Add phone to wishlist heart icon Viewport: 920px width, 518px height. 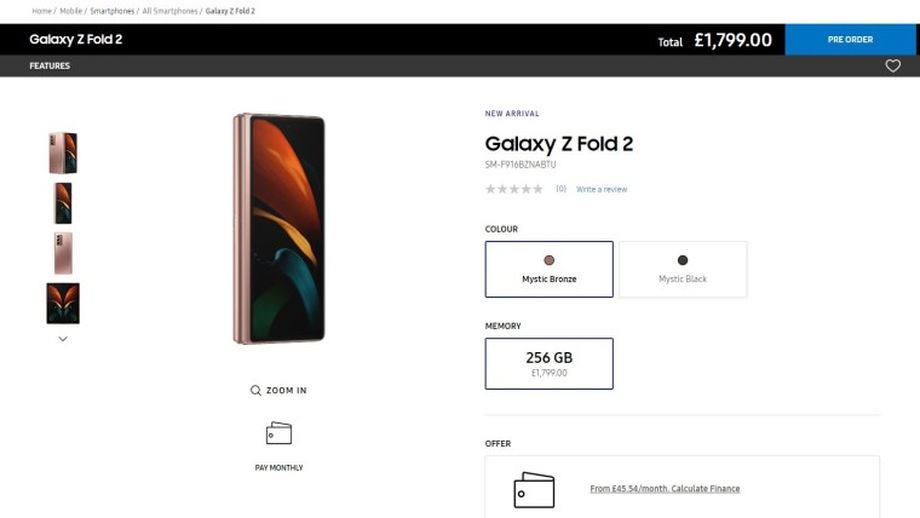click(893, 66)
